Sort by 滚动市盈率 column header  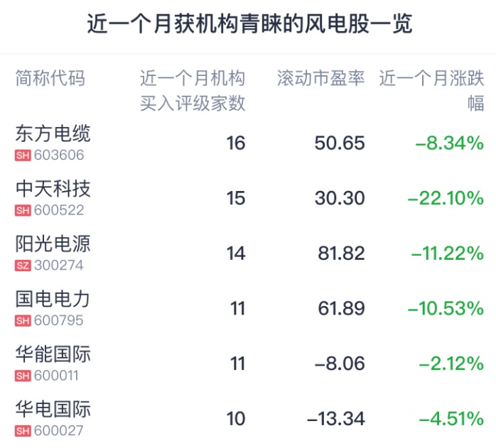coord(320,79)
